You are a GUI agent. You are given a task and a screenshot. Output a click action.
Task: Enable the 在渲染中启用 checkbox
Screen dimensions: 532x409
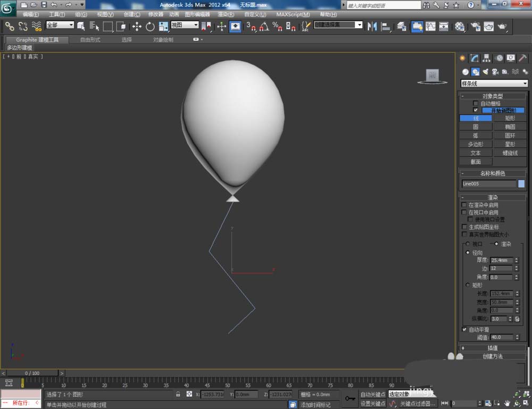click(464, 205)
